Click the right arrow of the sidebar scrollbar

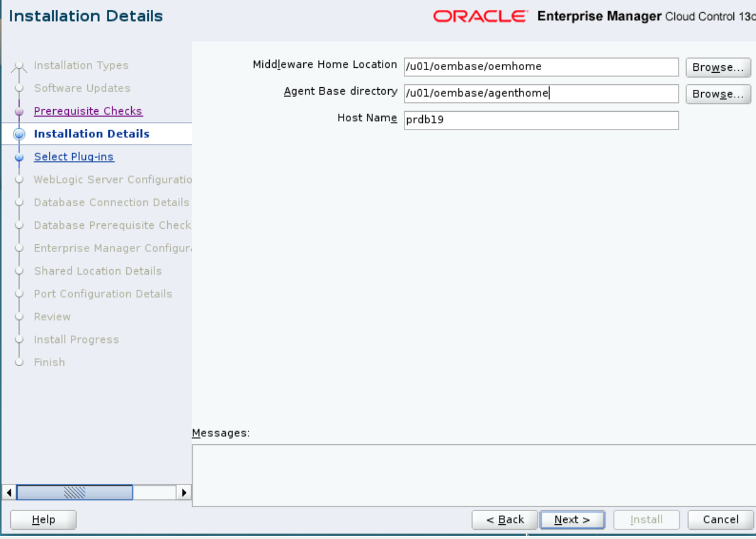pos(184,493)
